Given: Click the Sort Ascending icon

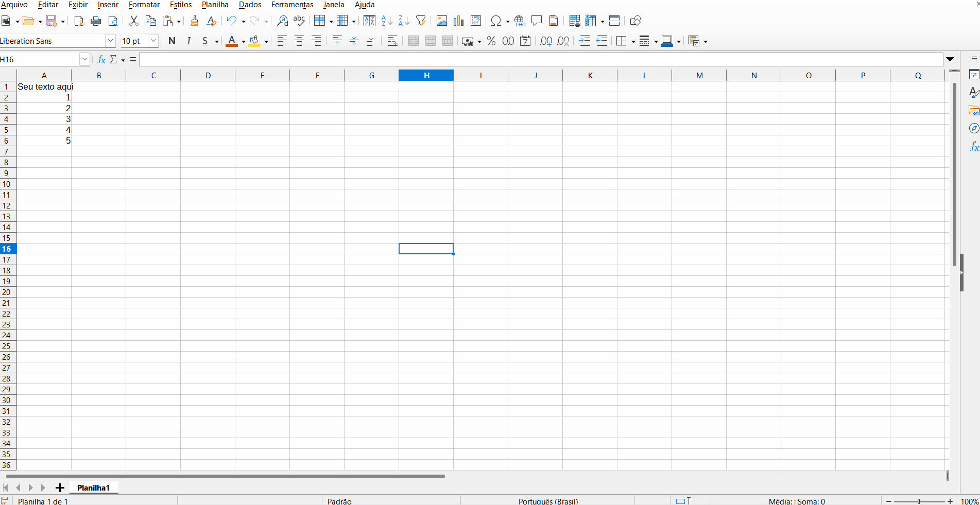Looking at the screenshot, I should coord(387,21).
